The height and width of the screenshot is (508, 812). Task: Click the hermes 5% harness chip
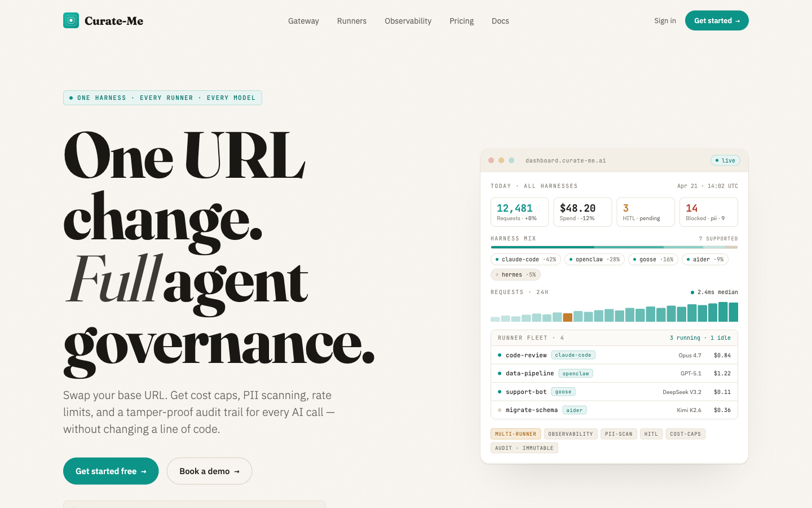click(x=515, y=275)
